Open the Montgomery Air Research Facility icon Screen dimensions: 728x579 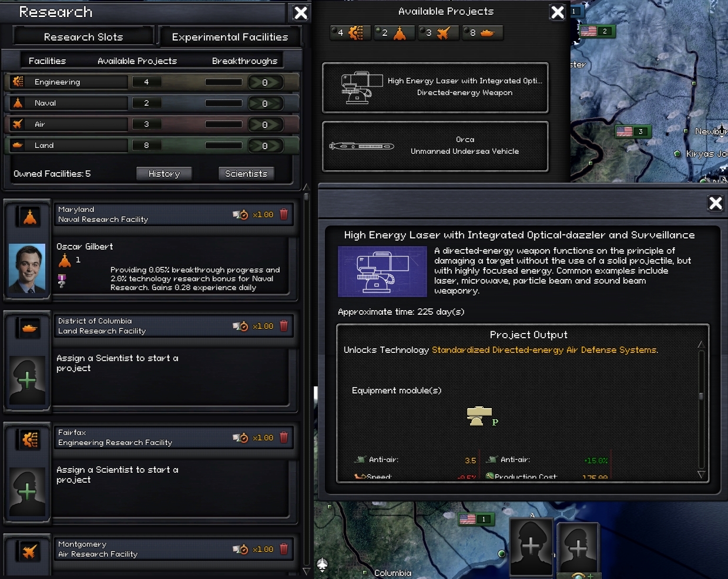29,551
